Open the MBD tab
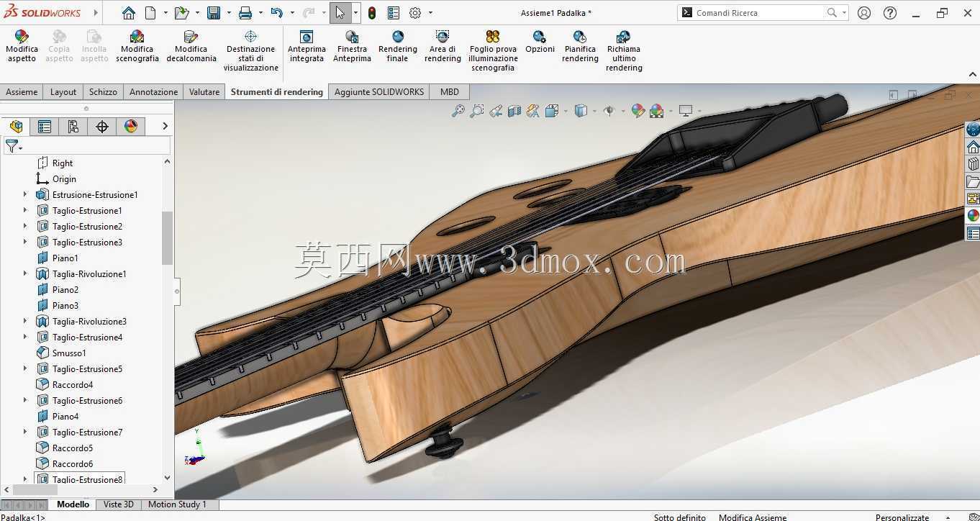This screenshot has width=980, height=521. (450, 91)
